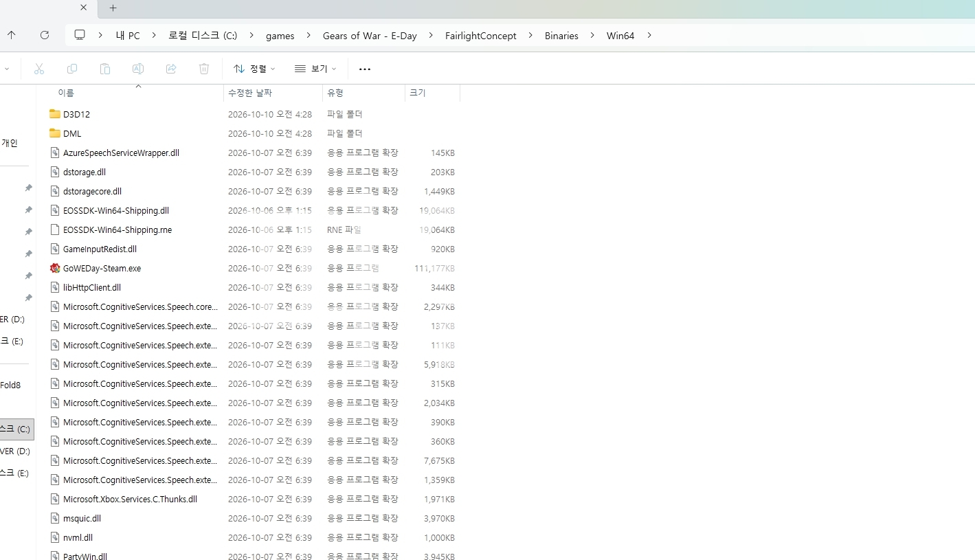Sort by 수정한 날짜 column header

coord(250,93)
